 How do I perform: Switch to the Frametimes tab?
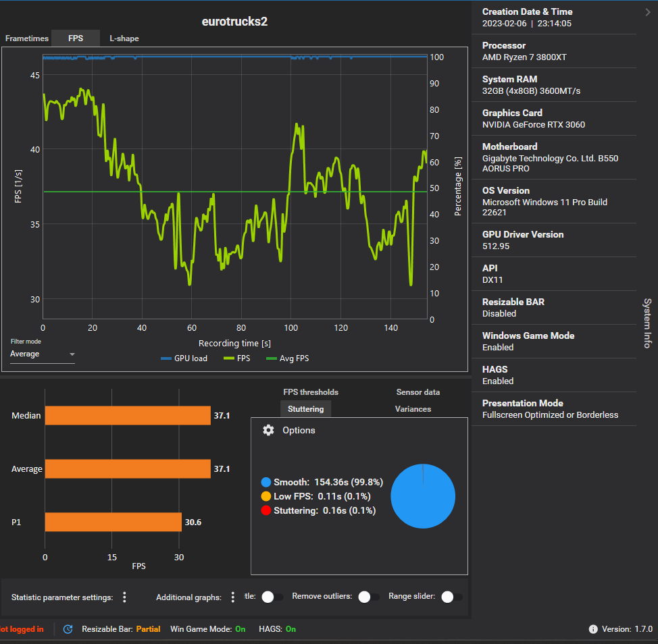pyautogui.click(x=27, y=38)
